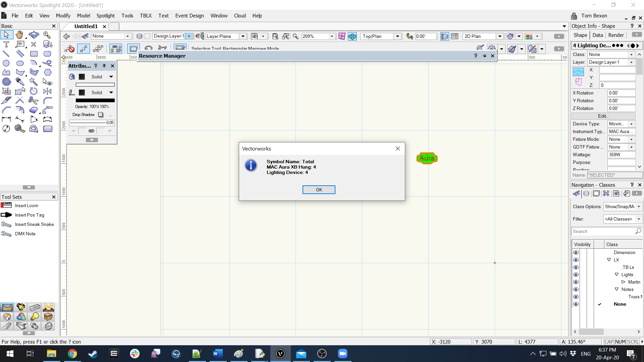The height and width of the screenshot is (362, 644).
Task: Switch to the Data tab
Action: pyautogui.click(x=597, y=35)
